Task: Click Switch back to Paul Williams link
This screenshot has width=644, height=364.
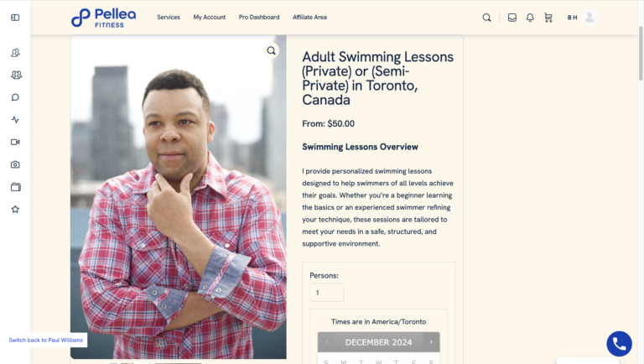Action: 45,340
